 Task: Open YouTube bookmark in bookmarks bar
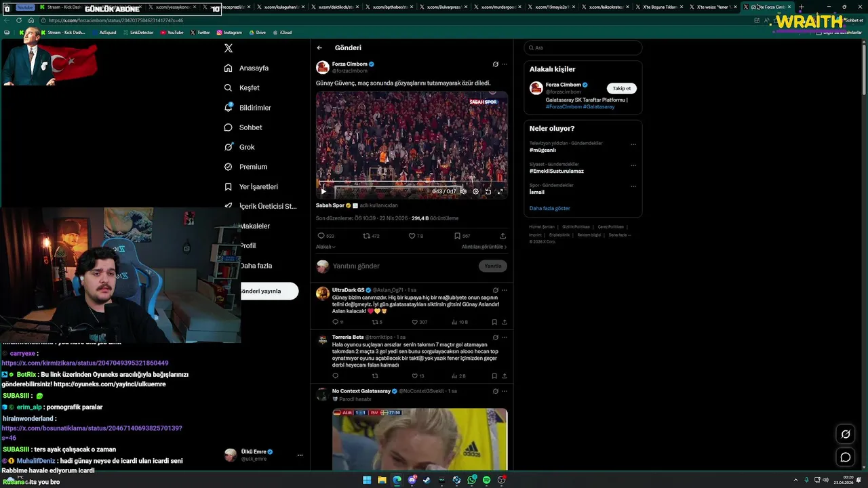coord(172,33)
